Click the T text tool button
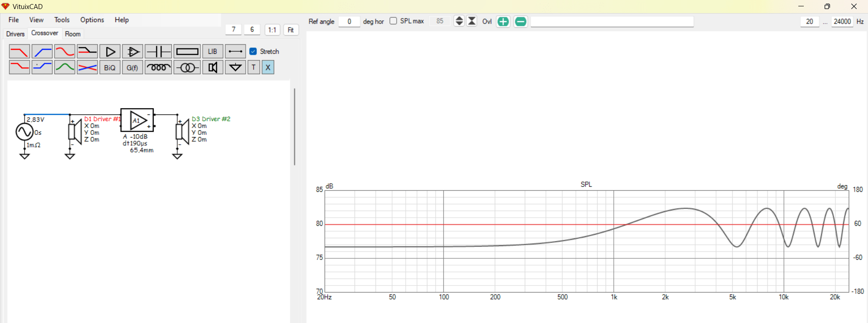Image resolution: width=868 pixels, height=323 pixels. click(254, 67)
